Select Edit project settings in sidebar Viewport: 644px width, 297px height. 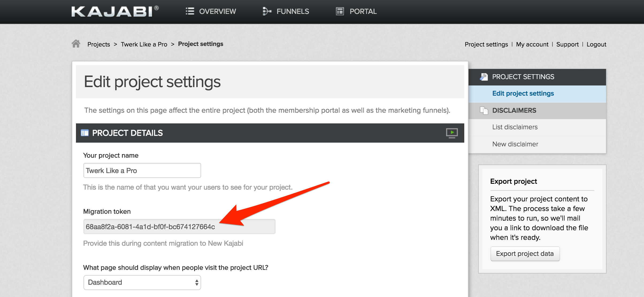pos(523,93)
